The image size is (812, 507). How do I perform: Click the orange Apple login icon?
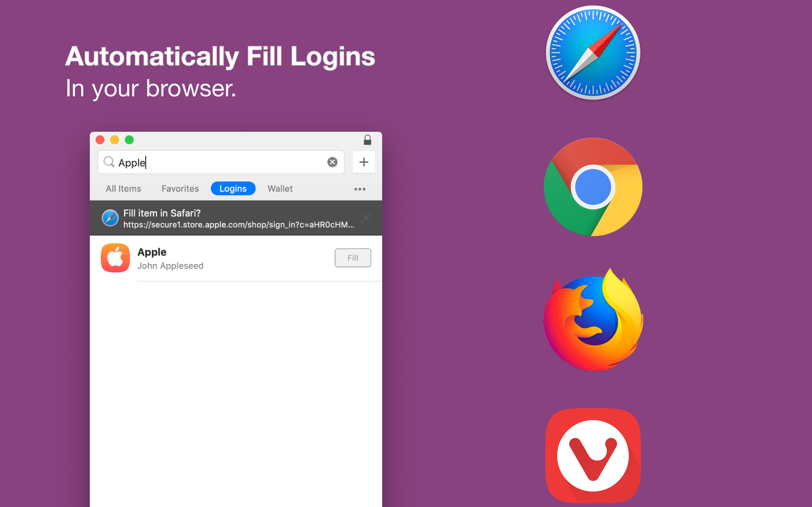click(x=115, y=258)
